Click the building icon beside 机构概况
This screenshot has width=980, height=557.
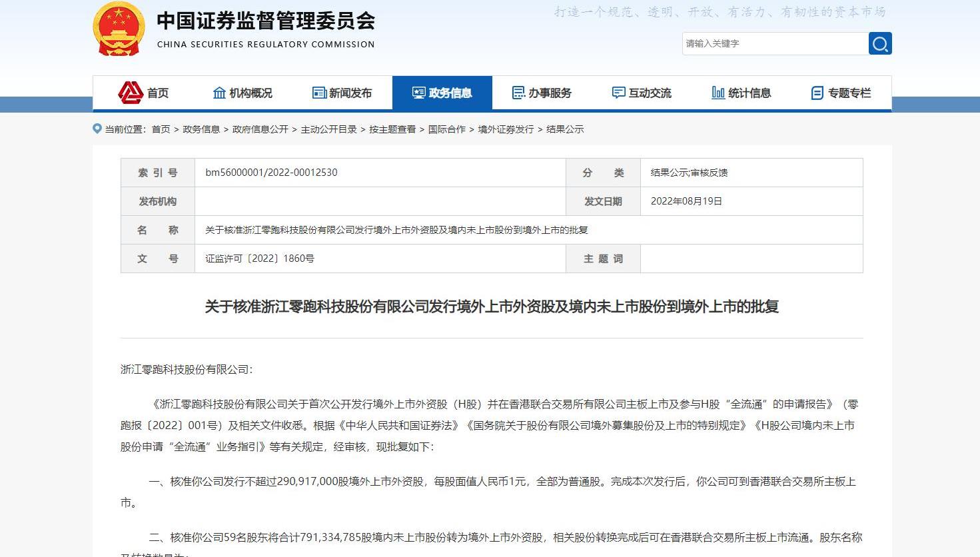coord(219,93)
